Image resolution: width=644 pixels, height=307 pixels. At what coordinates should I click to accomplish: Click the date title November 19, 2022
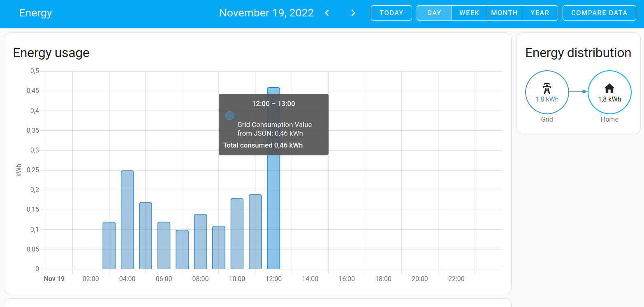(266, 13)
